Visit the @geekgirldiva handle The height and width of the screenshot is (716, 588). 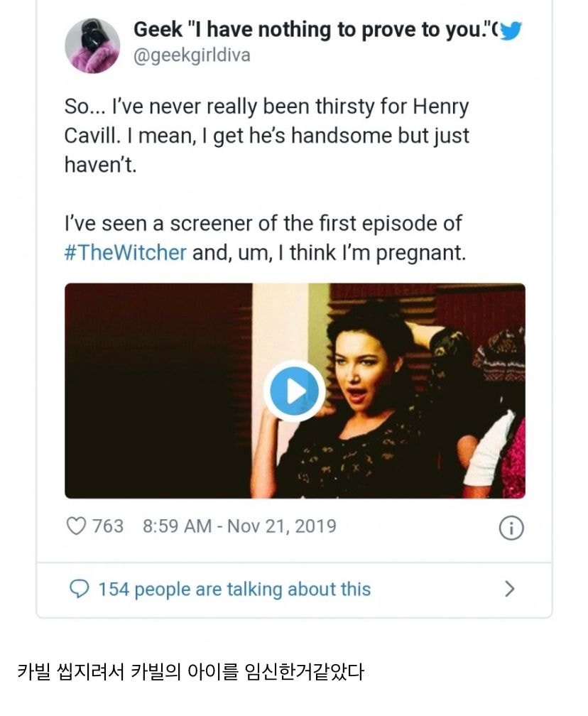pos(192,55)
